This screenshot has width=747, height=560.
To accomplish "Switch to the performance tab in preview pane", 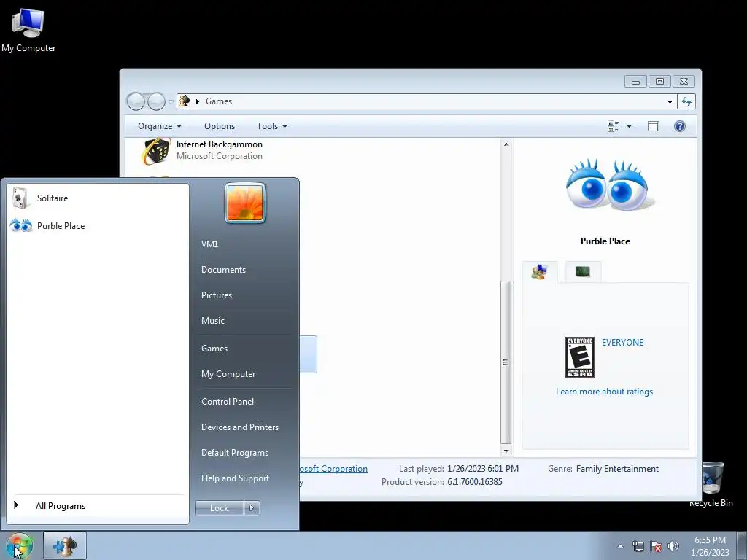I will pos(583,272).
